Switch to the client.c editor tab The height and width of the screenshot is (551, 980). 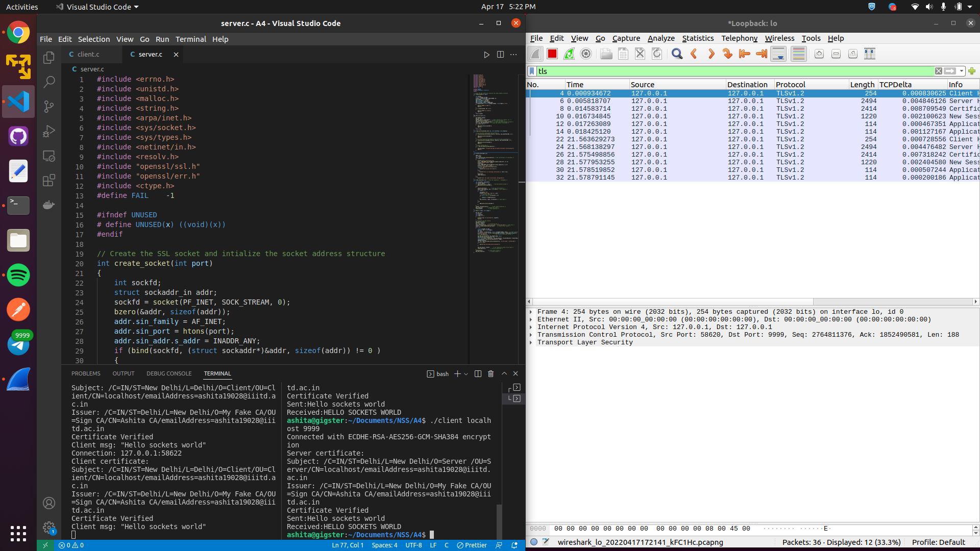point(88,54)
